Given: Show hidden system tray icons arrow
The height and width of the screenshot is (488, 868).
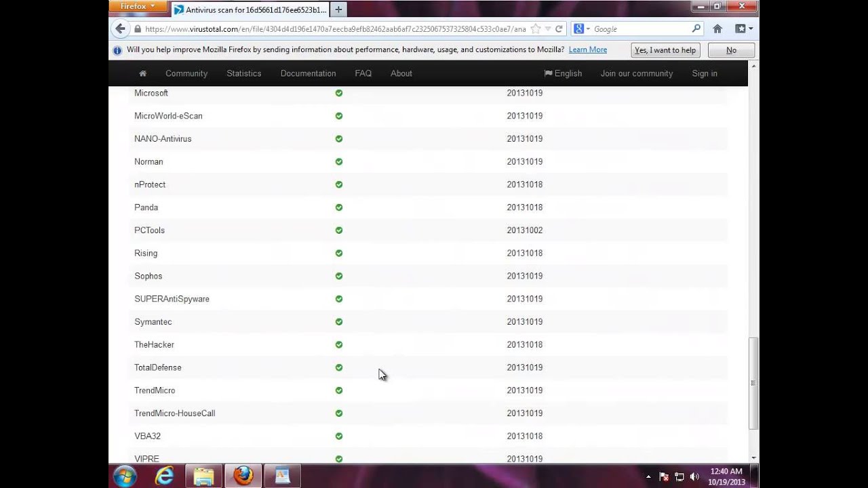Looking at the screenshot, I should point(648,476).
